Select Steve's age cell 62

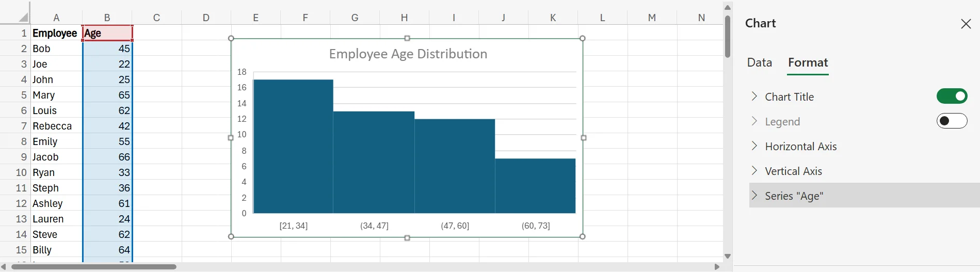coord(107,234)
